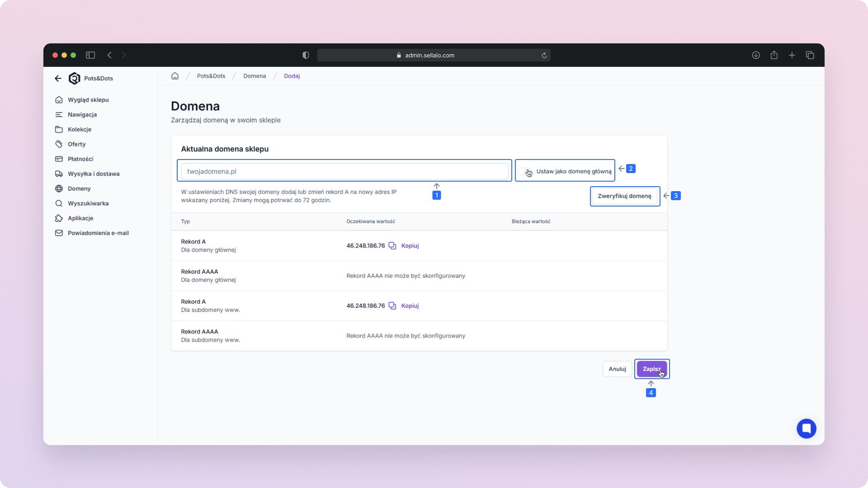Click the twojadomena.pl domain input field
This screenshot has height=488, width=868.
pos(344,171)
